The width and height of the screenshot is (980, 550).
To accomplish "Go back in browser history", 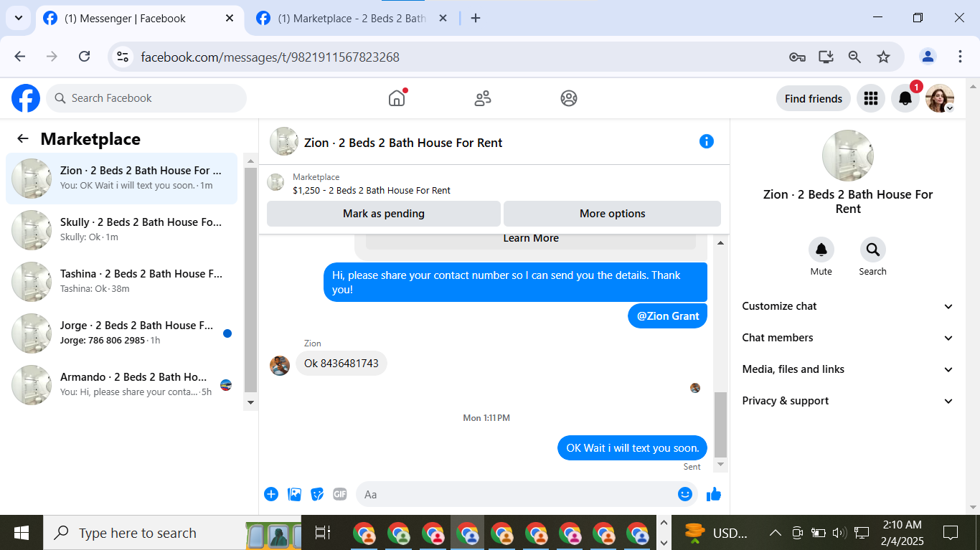I will coord(19,57).
